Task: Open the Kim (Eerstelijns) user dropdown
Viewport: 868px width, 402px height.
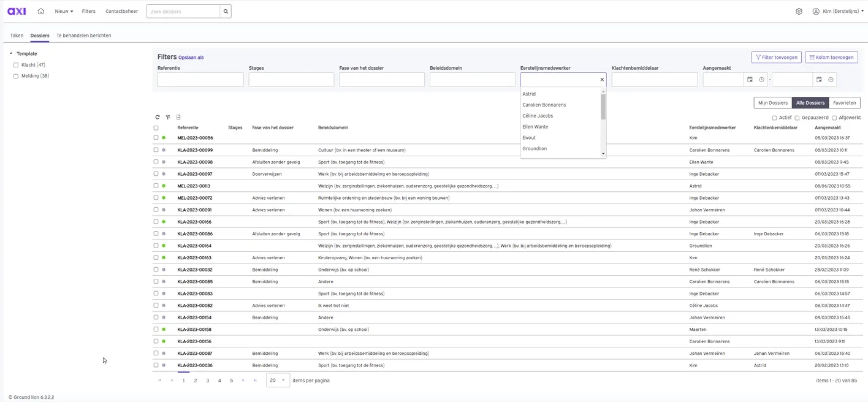Action: 842,11
